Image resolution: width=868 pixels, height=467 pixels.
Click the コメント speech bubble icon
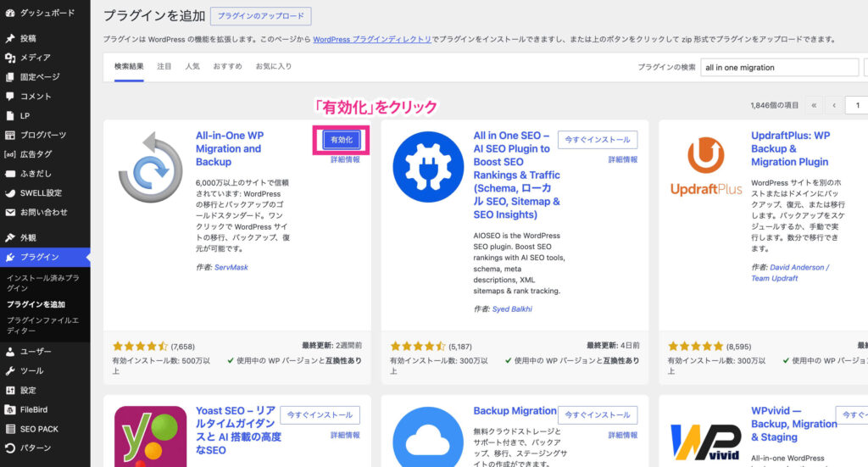coord(10,97)
